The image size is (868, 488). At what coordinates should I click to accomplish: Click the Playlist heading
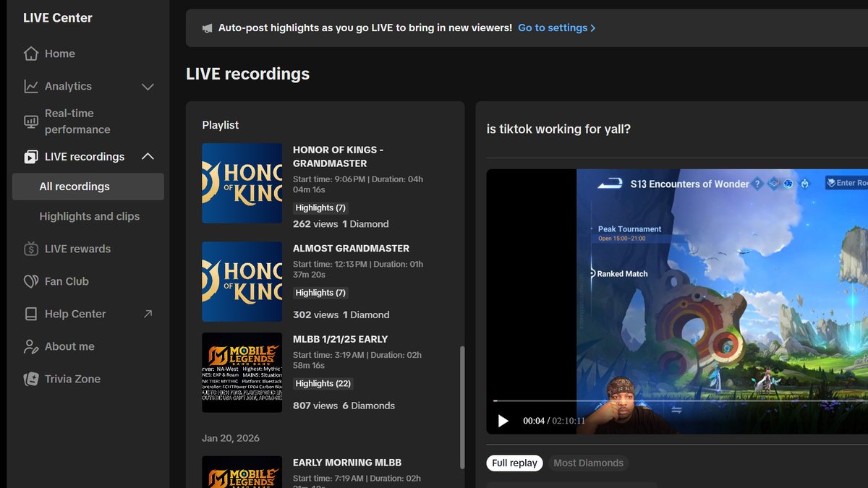tap(221, 125)
